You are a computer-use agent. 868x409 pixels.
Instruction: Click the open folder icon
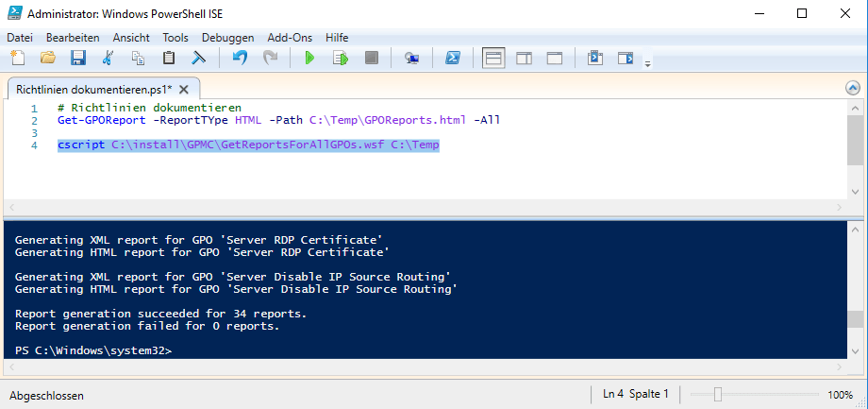click(x=47, y=59)
